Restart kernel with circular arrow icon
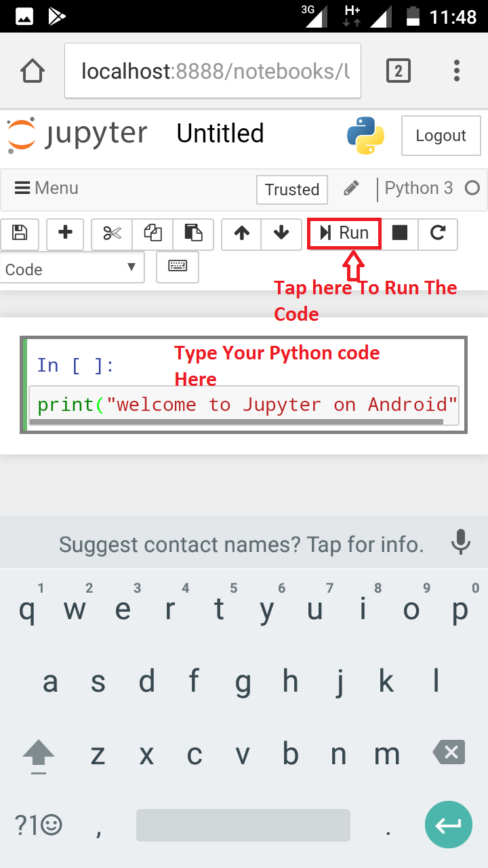Viewport: 488px width, 868px height. coord(438,234)
